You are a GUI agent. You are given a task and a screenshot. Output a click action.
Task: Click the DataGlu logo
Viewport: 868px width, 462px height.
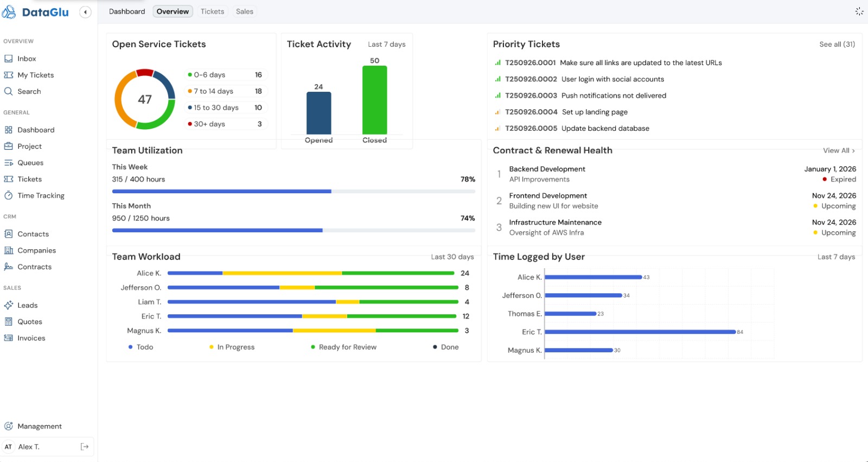click(x=35, y=12)
